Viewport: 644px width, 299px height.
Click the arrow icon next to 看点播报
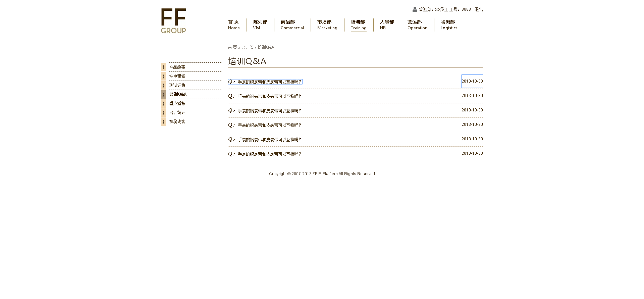(x=163, y=103)
